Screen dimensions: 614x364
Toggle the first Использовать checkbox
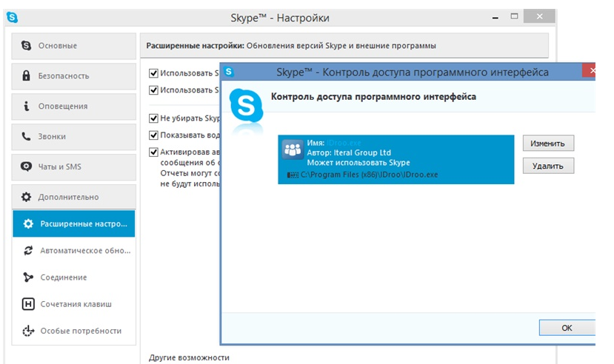pyautogui.click(x=153, y=73)
